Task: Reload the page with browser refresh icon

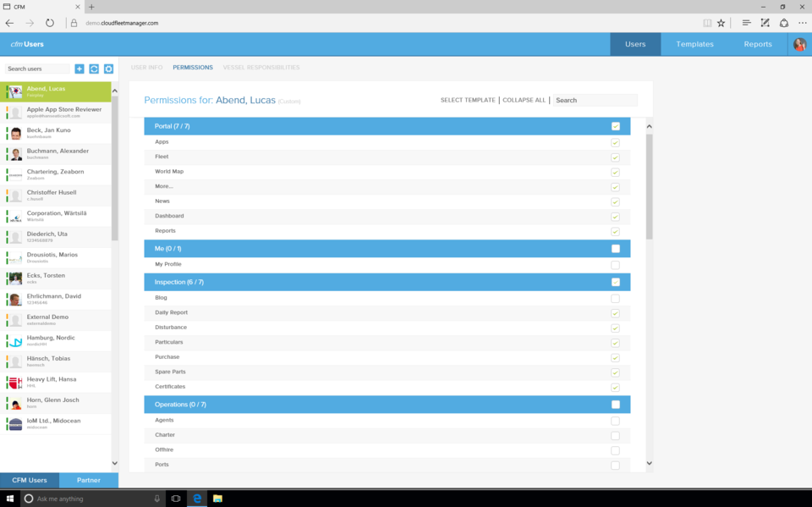Action: [50, 23]
